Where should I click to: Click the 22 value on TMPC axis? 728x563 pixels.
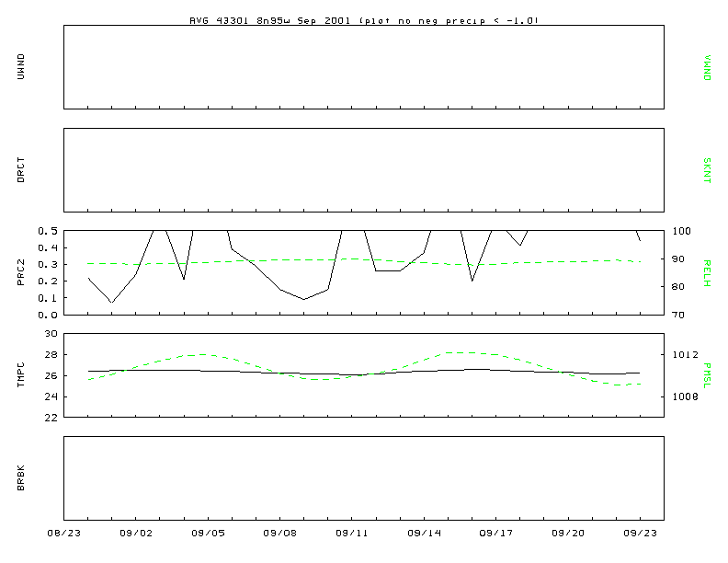pos(51,417)
